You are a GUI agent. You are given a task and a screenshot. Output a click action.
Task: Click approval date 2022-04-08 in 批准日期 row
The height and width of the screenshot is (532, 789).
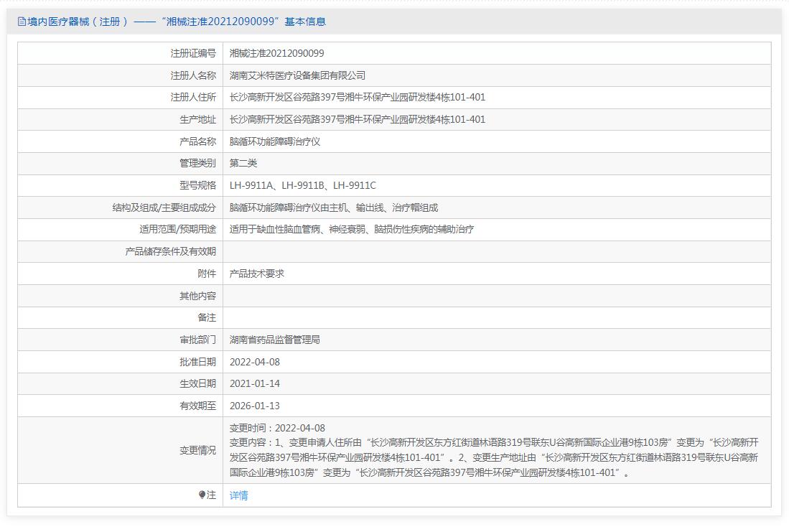pos(254,362)
